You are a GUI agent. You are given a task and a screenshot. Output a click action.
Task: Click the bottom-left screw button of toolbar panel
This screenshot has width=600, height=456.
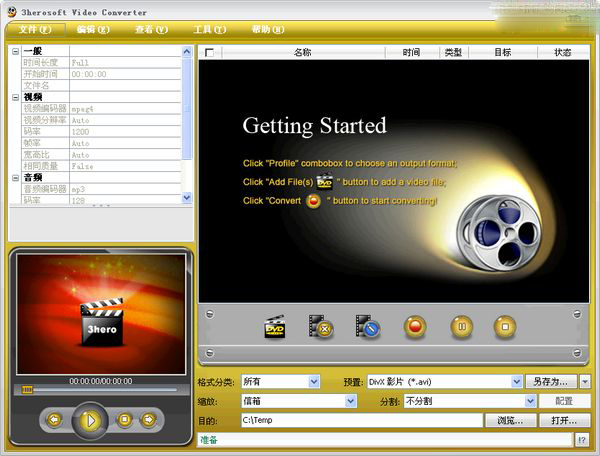[210, 353]
